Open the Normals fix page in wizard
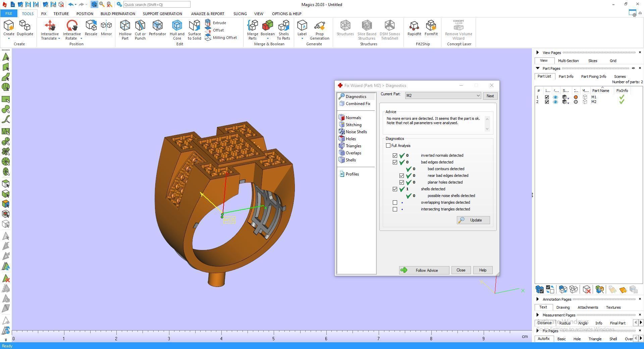The width and height of the screenshot is (644, 349). point(350,118)
